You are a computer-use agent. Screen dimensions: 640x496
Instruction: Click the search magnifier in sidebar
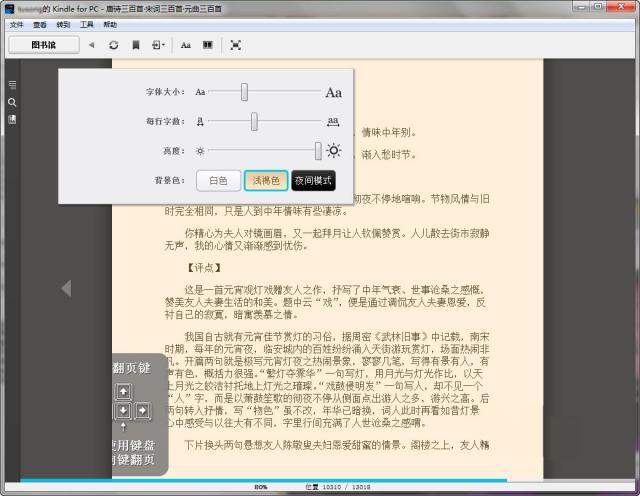click(x=12, y=102)
